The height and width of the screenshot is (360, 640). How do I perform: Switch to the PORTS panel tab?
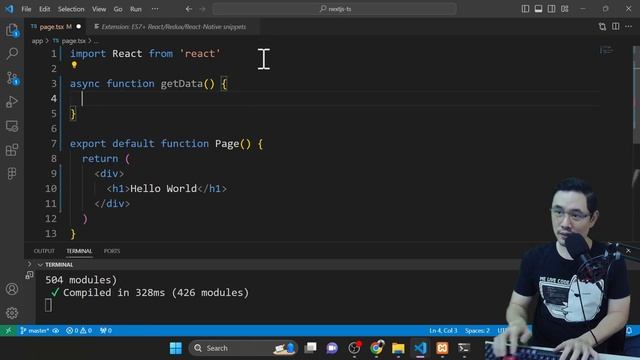point(112,251)
